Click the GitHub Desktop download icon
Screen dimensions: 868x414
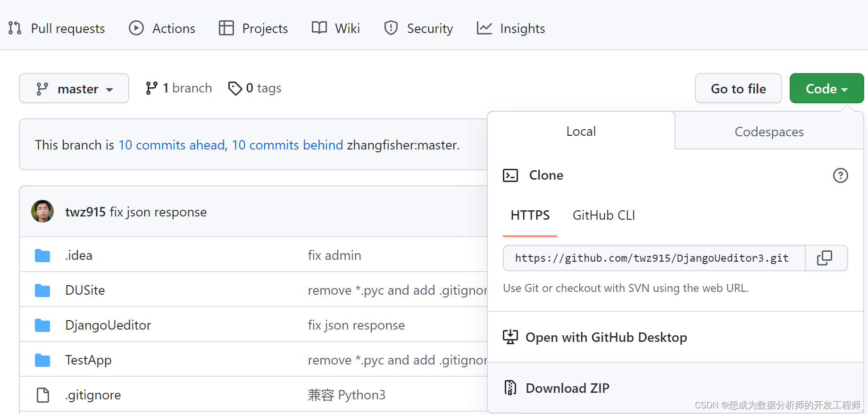pyautogui.click(x=510, y=337)
